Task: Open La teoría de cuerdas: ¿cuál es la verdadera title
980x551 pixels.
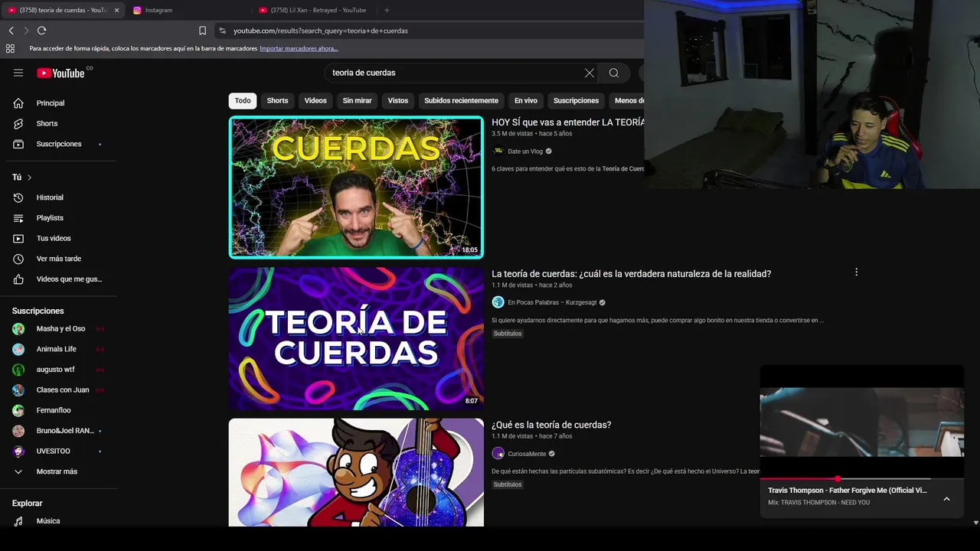Action: [x=631, y=274]
